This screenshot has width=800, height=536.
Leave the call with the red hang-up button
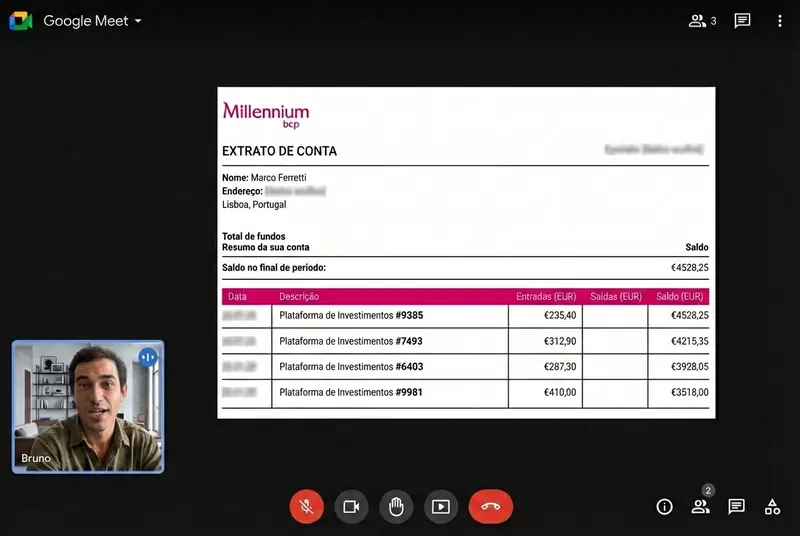(x=490, y=506)
